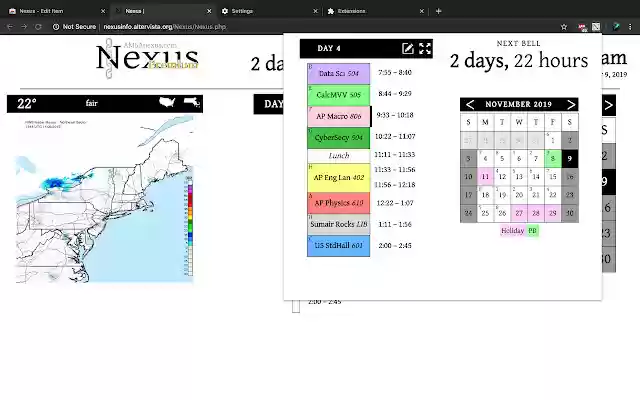The image size is (640, 400).
Task: Click the edit schedule pencil icon
Action: (407, 49)
